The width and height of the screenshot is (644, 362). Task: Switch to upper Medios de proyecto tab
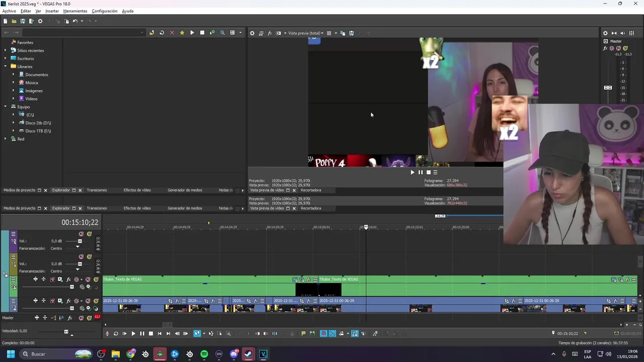pyautogui.click(x=19, y=190)
